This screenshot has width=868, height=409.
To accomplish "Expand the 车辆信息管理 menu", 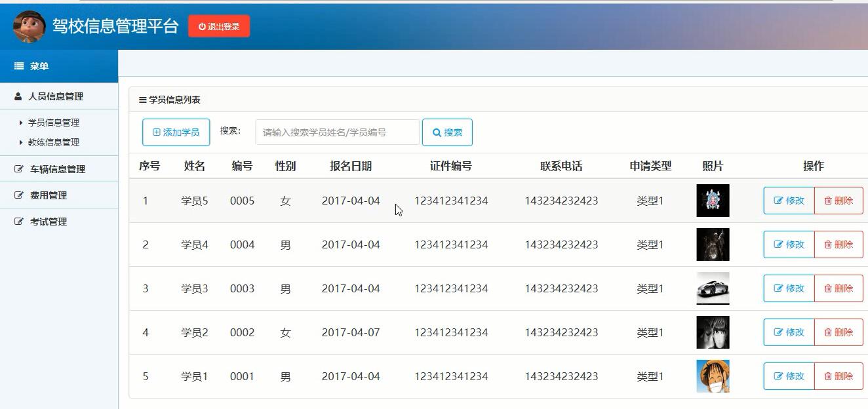I will (57, 169).
